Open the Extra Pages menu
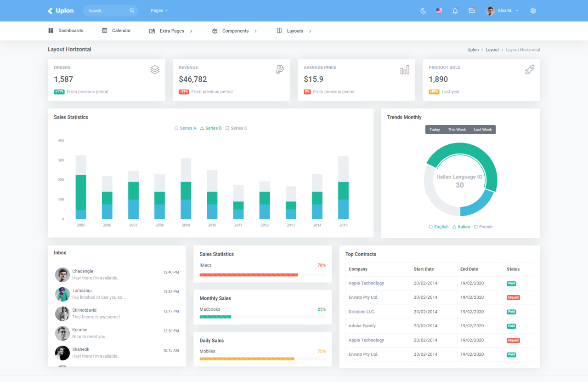Viewport: 588px width, 382px height. click(170, 31)
